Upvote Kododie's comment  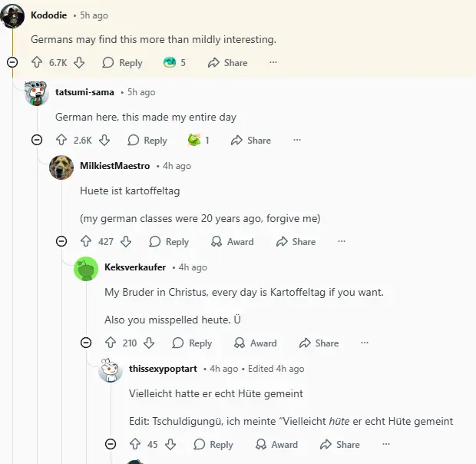tap(37, 63)
